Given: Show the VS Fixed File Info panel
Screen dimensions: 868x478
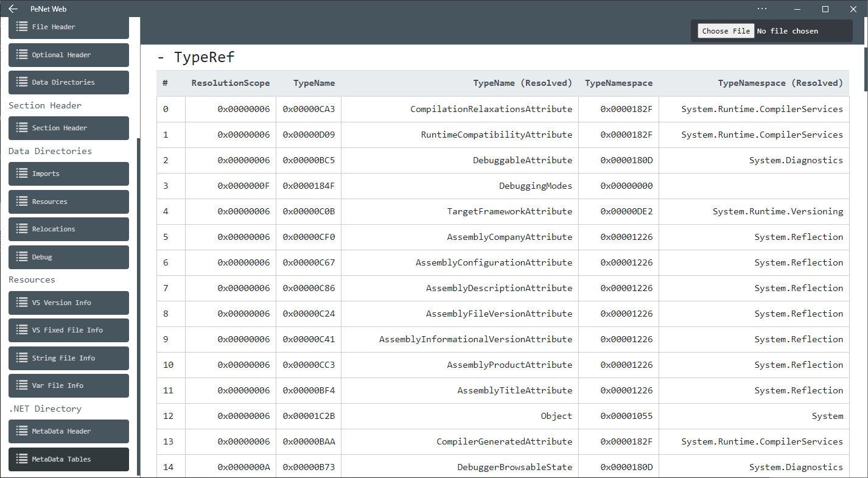Looking at the screenshot, I should pos(68,330).
